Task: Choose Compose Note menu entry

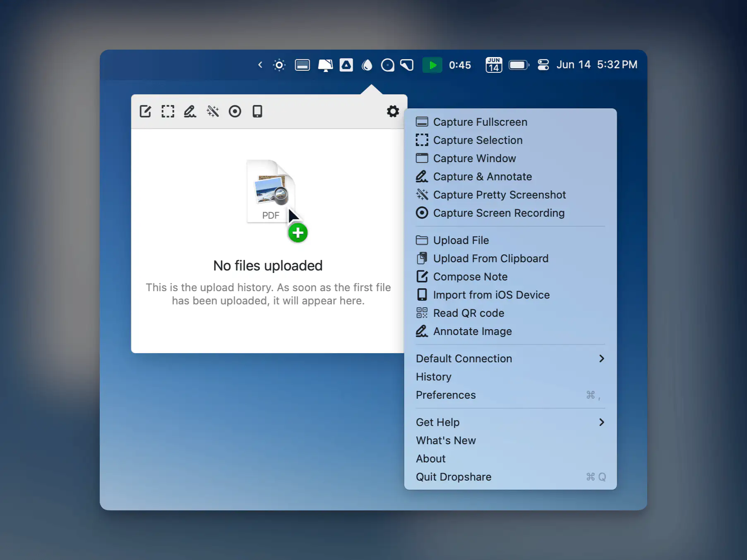Action: pos(510,277)
